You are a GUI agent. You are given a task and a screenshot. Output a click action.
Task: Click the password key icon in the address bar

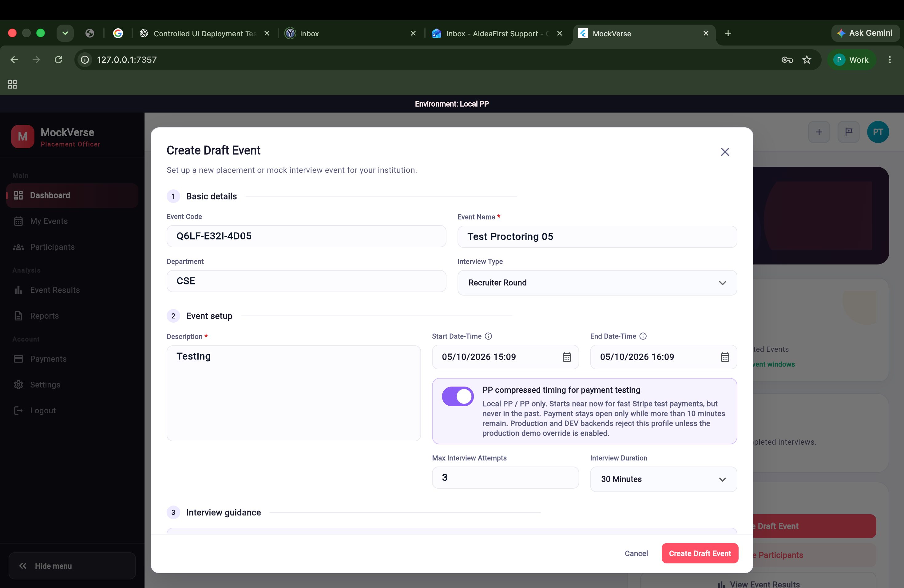(787, 60)
